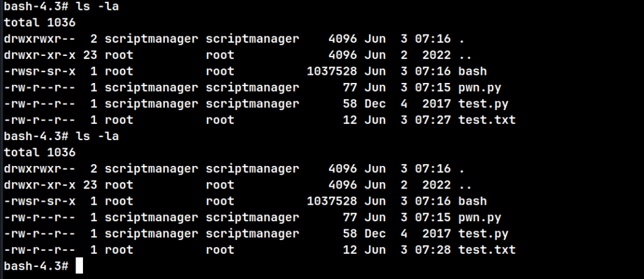
Task: Click the 2022 year of the '..' entry in the second listing
Action: click(x=436, y=185)
